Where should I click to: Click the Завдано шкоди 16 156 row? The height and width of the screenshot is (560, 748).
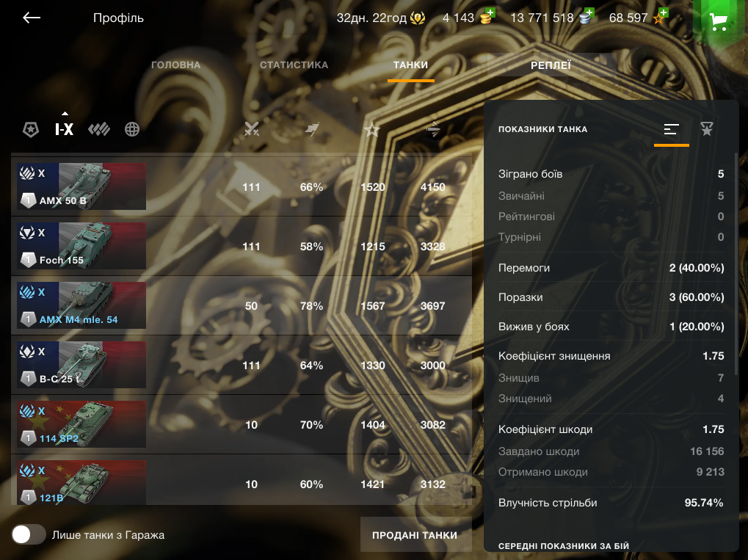tap(611, 451)
